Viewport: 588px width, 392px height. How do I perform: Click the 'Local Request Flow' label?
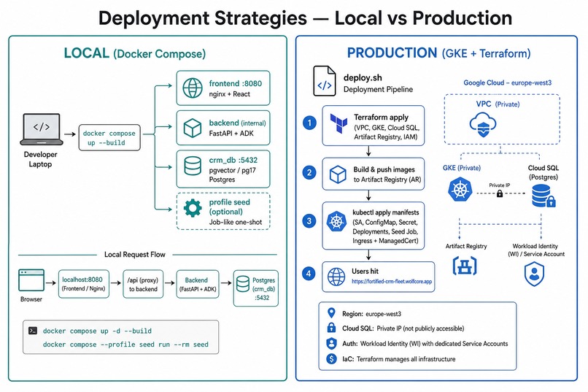(x=135, y=254)
